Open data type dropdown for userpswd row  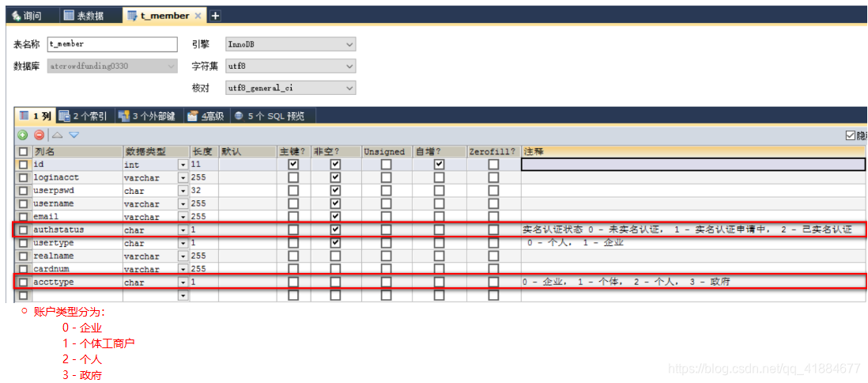[183, 191]
